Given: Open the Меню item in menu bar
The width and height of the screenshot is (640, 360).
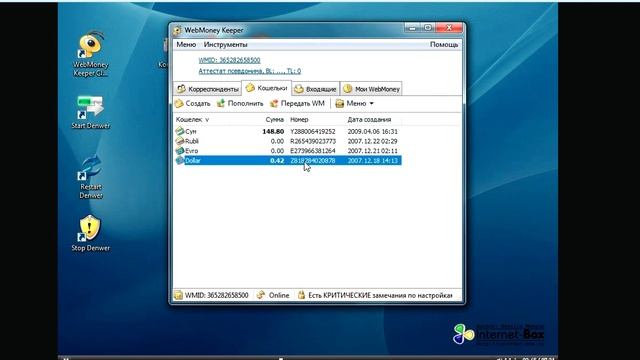Looking at the screenshot, I should tap(186, 44).
